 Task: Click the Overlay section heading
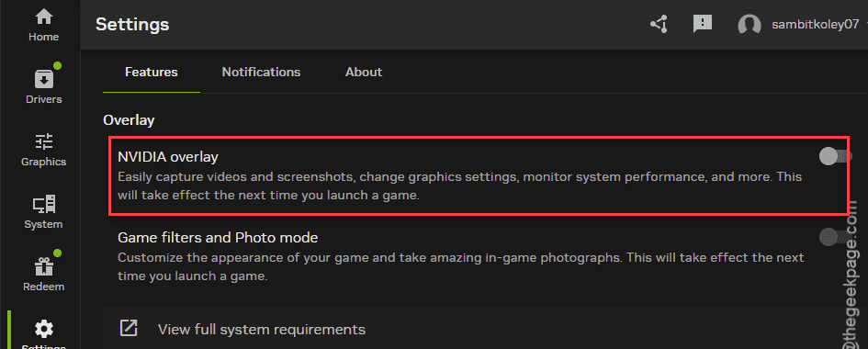point(129,120)
